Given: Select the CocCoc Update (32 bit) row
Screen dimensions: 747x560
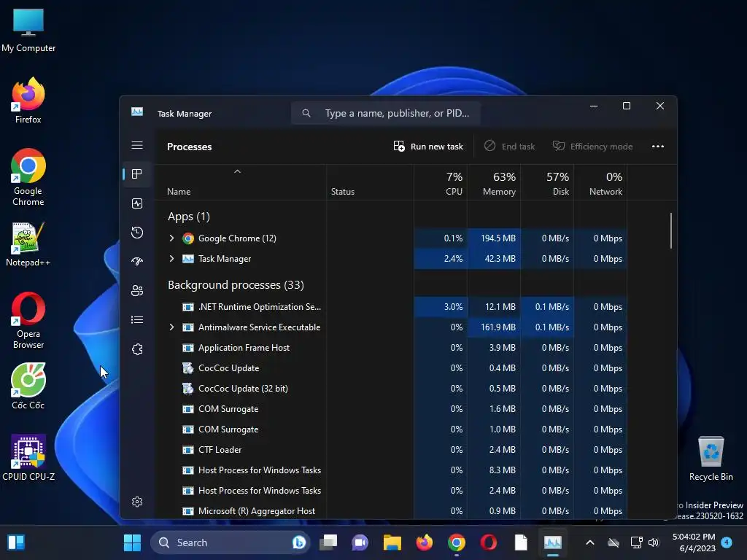Looking at the screenshot, I should [x=391, y=389].
